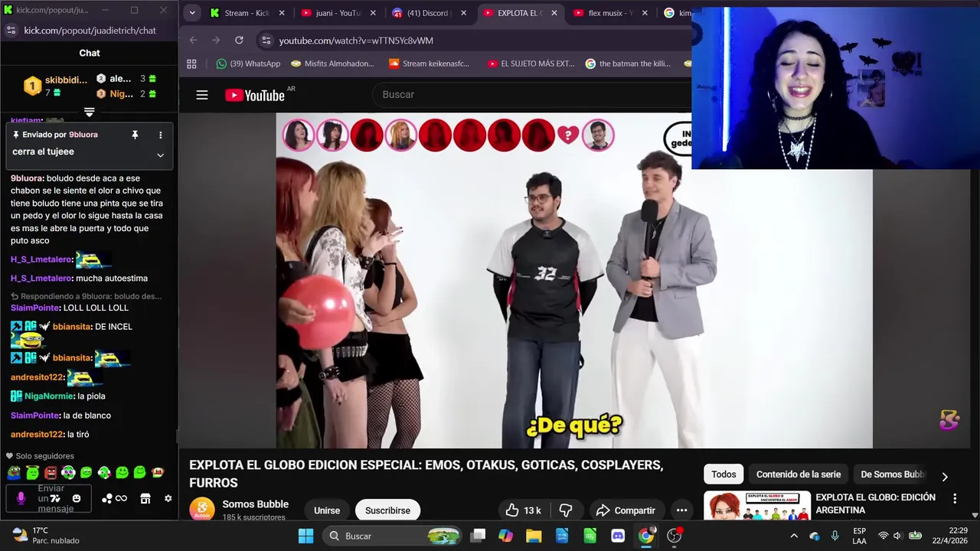This screenshot has height=551, width=980.
Task: Open the 'Misfits Almohadon...' bookmark
Action: [x=332, y=64]
